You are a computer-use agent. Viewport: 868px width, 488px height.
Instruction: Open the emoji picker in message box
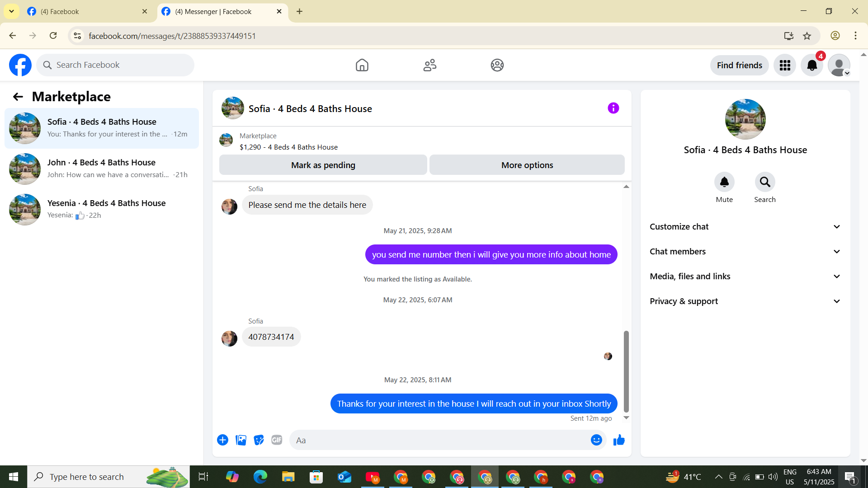[x=596, y=440]
